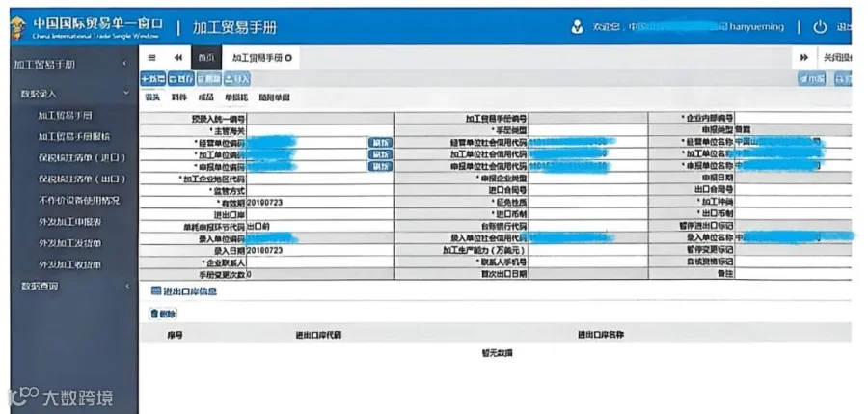Viewport: 868px width, 414px height.
Task: Click into the 进口合同号 field
Action: pyautogui.click(x=588, y=191)
